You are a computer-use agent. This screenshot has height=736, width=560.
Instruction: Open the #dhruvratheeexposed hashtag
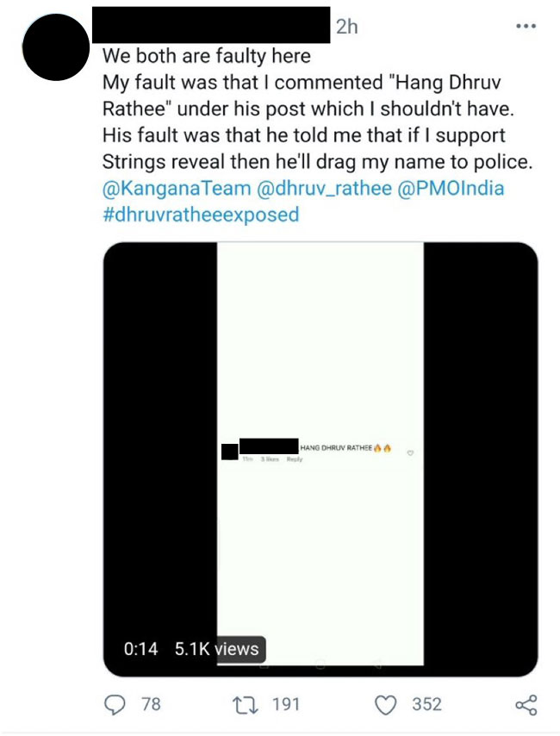click(x=200, y=214)
